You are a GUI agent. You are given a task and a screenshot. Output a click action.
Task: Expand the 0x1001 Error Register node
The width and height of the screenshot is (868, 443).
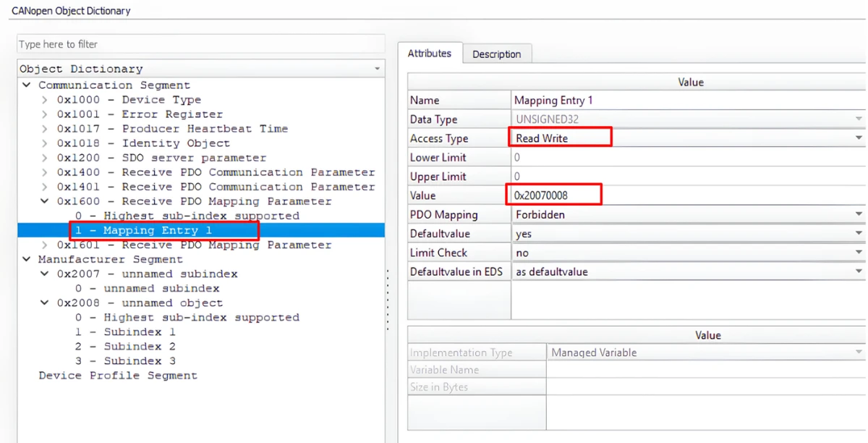(x=45, y=114)
